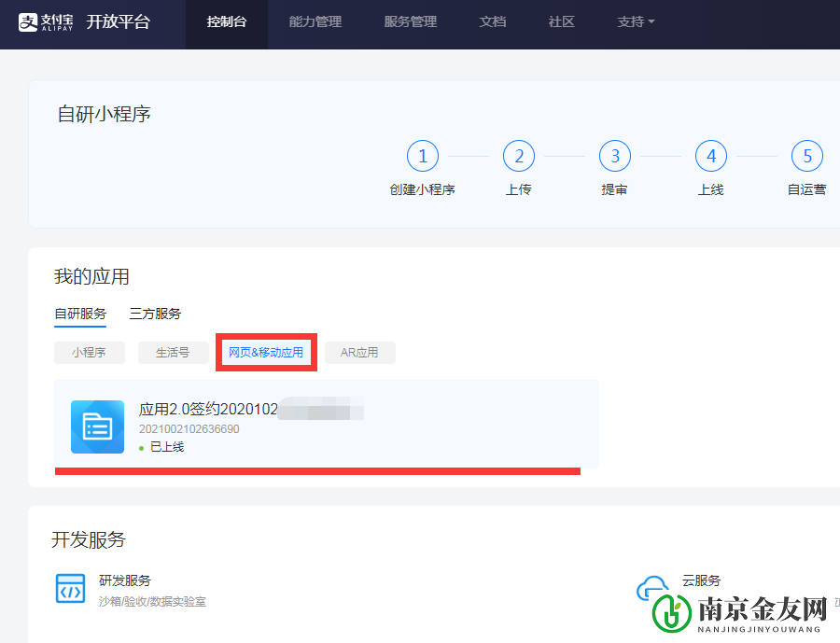Switch to the 三方服务 tab
840x643 pixels.
coord(155,314)
